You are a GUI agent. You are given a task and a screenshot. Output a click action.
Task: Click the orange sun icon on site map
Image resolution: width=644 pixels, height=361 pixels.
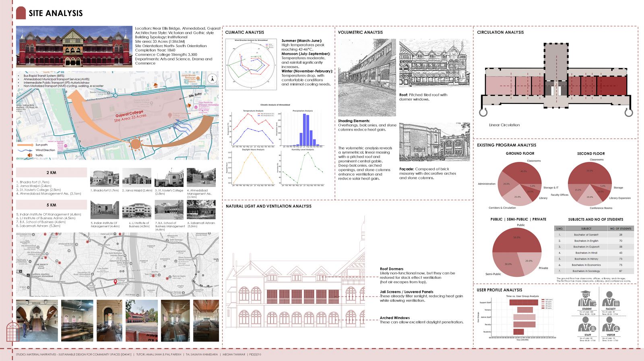click(136, 143)
